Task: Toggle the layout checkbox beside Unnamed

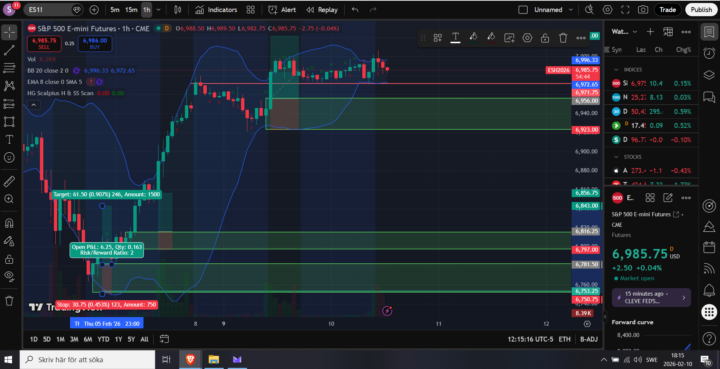Action: coord(523,10)
